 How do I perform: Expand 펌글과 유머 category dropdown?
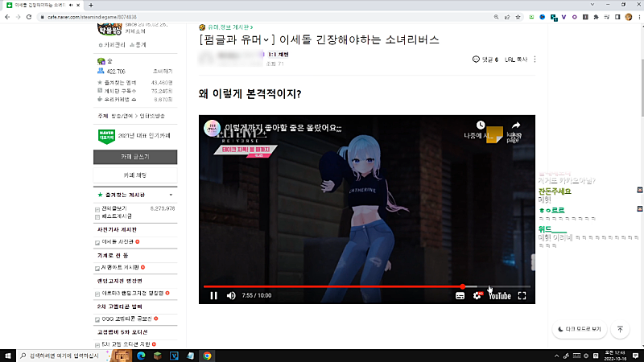click(x=266, y=39)
